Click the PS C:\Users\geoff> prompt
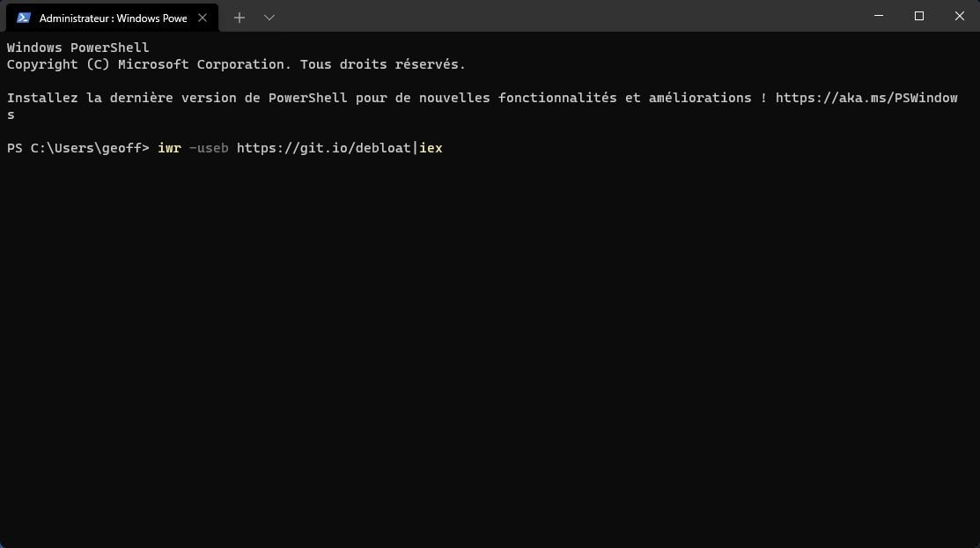This screenshot has width=980, height=548. coord(78,148)
